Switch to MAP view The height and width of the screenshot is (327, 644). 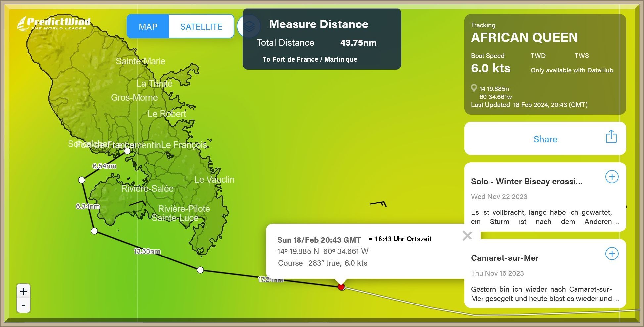click(x=148, y=26)
